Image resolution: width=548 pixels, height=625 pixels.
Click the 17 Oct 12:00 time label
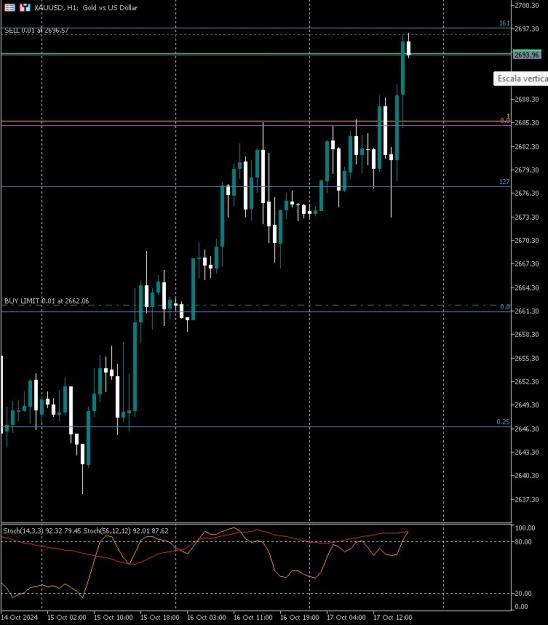(x=393, y=617)
